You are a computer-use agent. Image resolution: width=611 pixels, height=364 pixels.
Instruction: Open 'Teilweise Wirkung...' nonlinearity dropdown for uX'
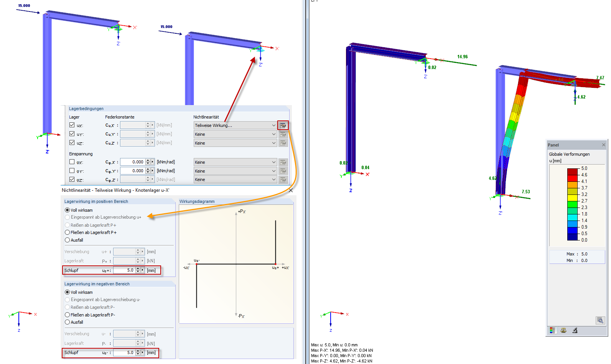[x=235, y=125]
